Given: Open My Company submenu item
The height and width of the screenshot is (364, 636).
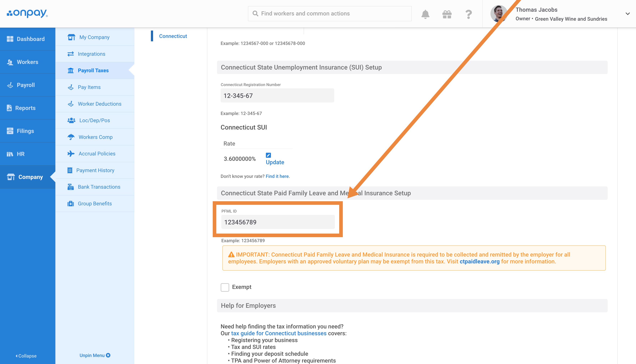Looking at the screenshot, I should 95,37.
